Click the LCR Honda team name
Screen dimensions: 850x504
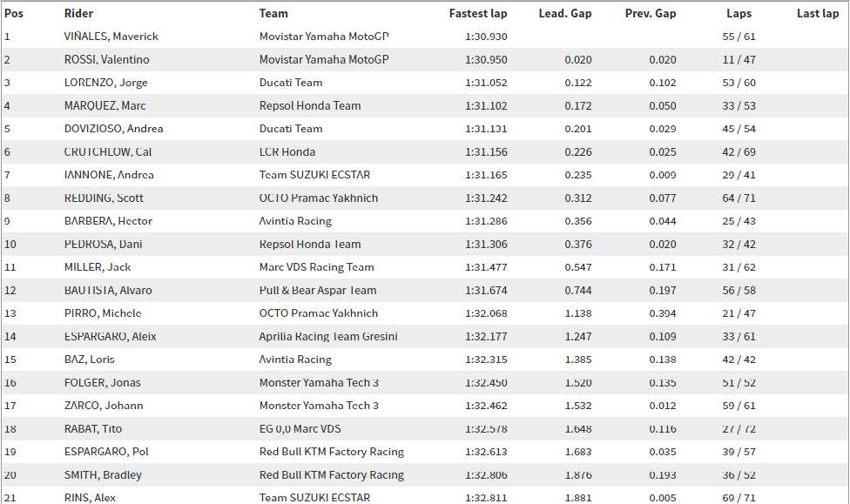(287, 151)
